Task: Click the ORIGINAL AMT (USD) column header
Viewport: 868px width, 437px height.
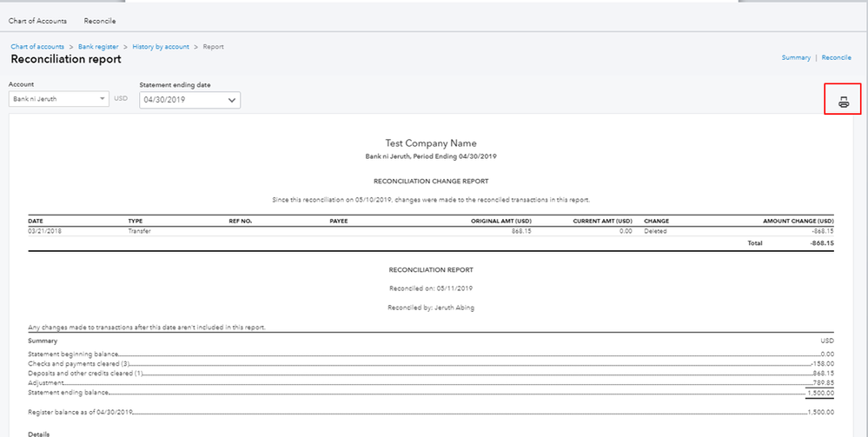Action: (501, 221)
